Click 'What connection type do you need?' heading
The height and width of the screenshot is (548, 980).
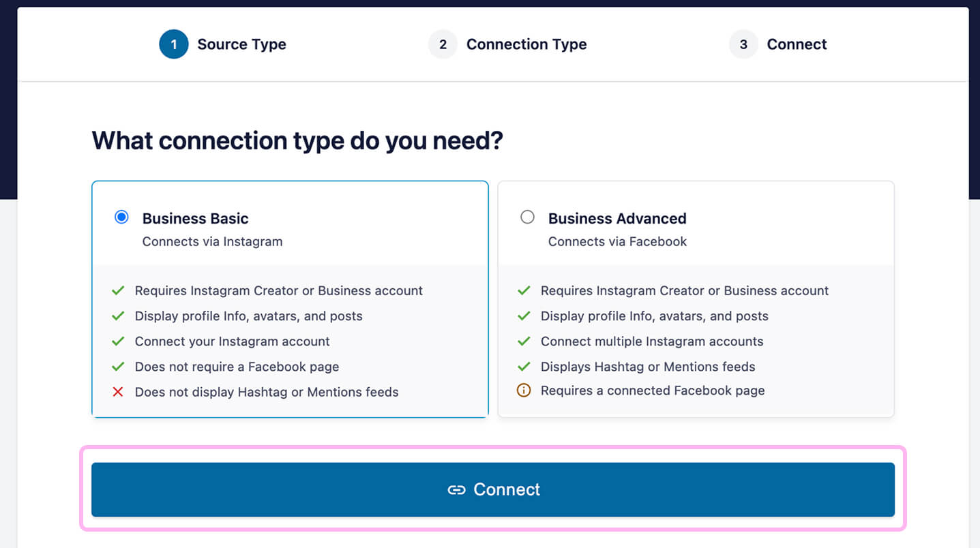click(x=297, y=141)
